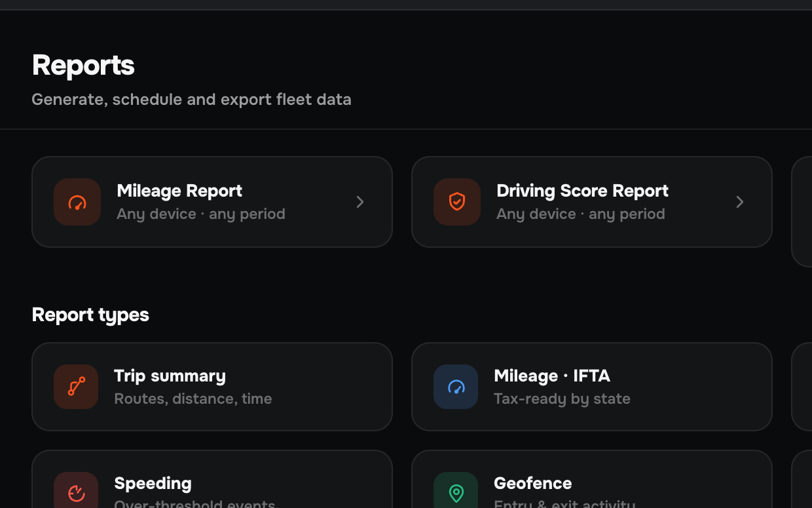Click the Mileage · IFTA blue gauge icon
Viewport: 812px width, 508px height.
coord(456,387)
